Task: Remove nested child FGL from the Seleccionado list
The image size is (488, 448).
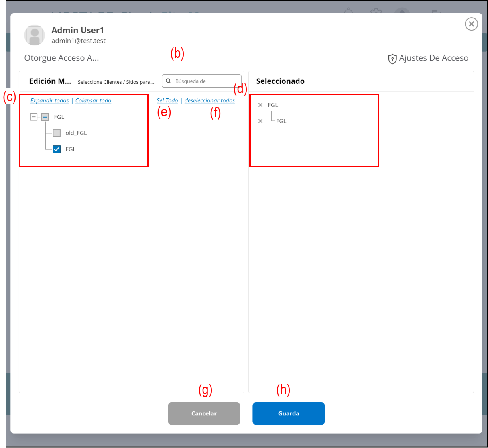Action: point(260,121)
